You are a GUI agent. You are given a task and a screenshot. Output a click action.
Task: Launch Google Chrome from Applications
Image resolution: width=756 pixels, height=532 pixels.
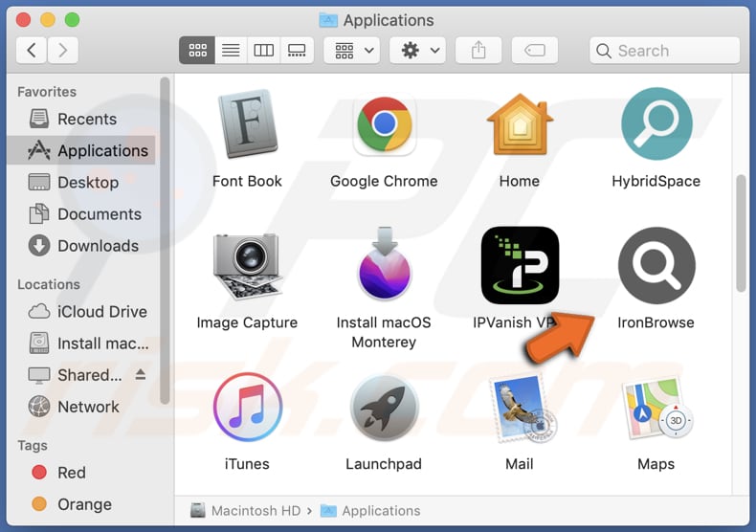coord(385,125)
